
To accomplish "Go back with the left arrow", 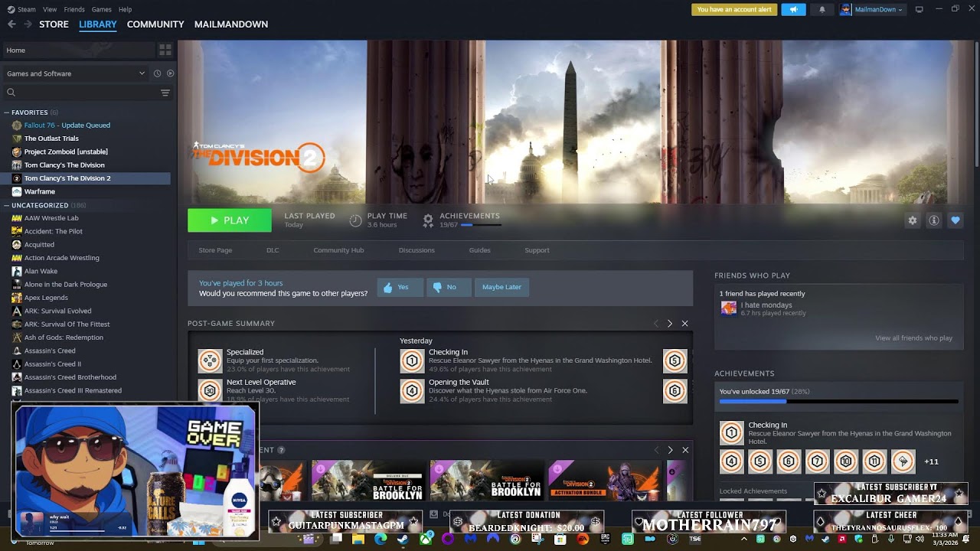I will point(11,24).
